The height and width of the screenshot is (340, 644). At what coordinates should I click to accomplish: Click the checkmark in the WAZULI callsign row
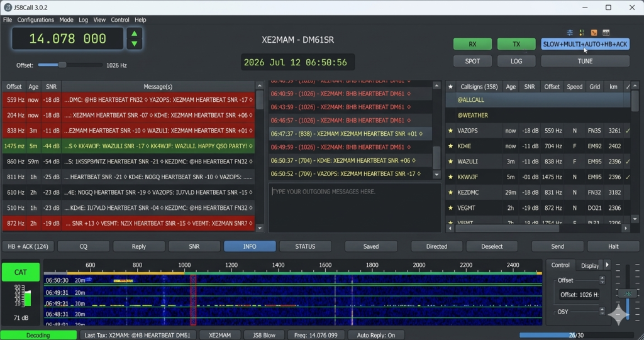tap(628, 162)
